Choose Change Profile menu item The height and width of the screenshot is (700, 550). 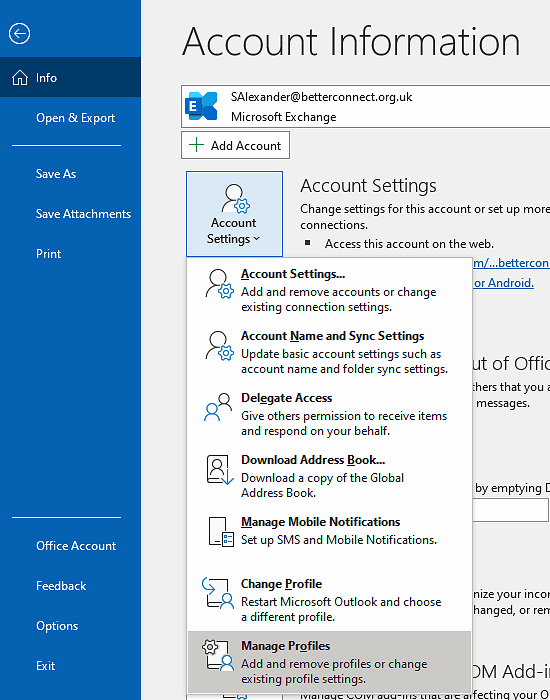(329, 600)
